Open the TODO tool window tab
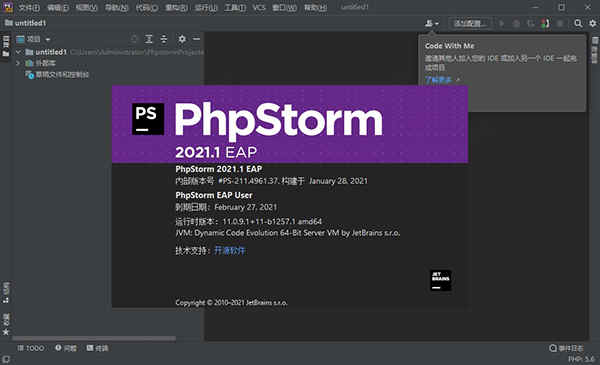Image resolution: width=600 pixels, height=365 pixels. point(31,348)
